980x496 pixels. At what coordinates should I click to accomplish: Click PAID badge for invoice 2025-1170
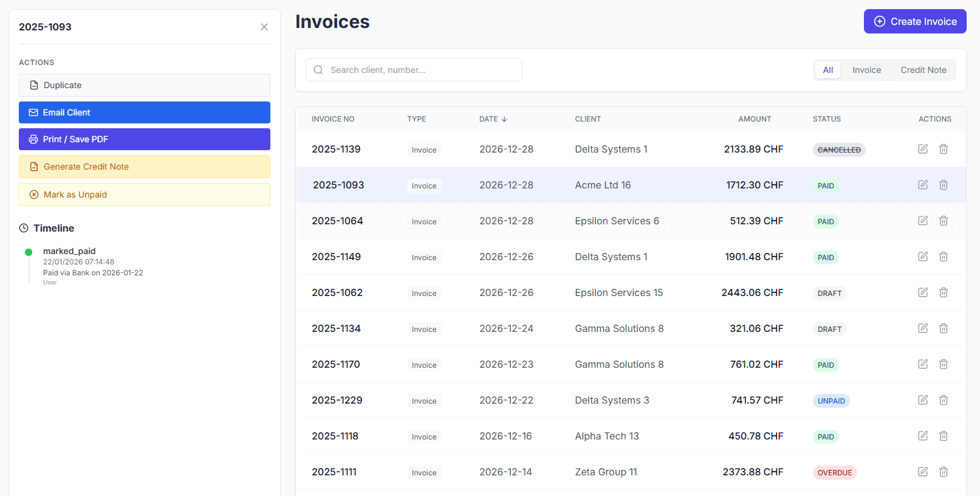826,365
